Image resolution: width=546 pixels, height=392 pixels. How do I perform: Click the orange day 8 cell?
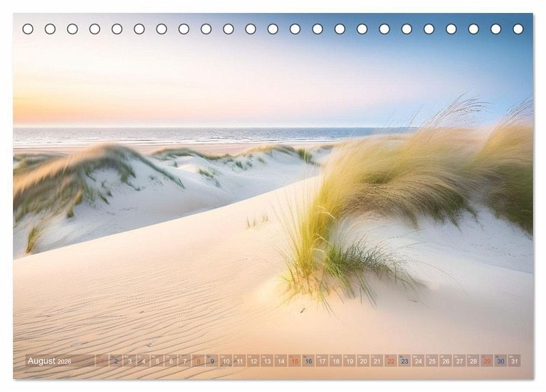pos(198,361)
